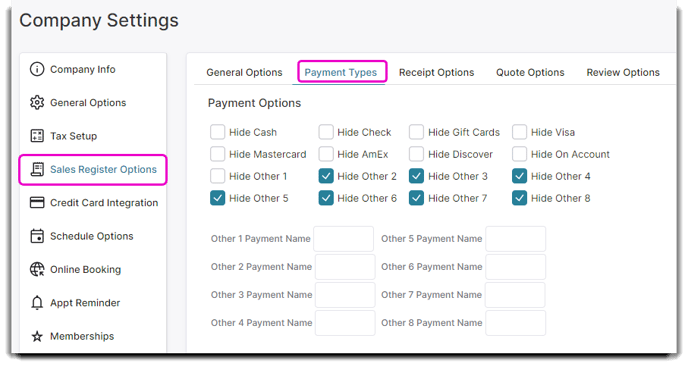This screenshot has height=376, width=688.
Task: Open the sidebar General Options label
Action: pos(88,103)
